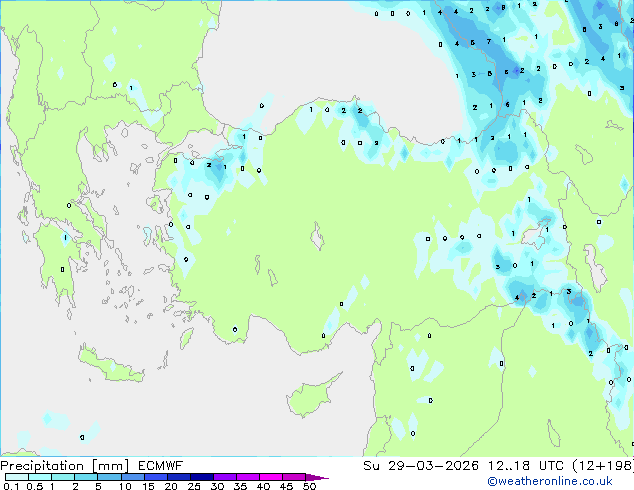The image size is (634, 490).
Task: Open the weatheronline.co.uk copyright link
Action: pos(550,481)
